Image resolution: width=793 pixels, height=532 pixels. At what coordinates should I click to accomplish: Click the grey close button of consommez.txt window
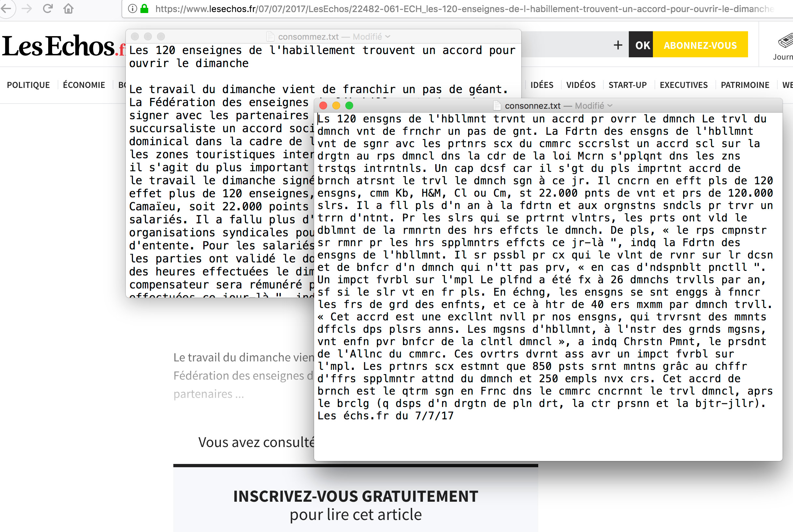click(x=135, y=36)
